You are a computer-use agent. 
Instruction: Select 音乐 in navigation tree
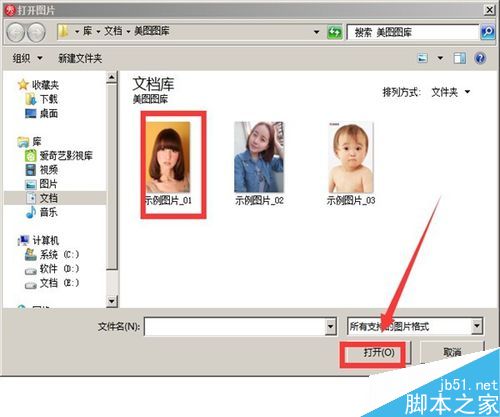(49, 212)
